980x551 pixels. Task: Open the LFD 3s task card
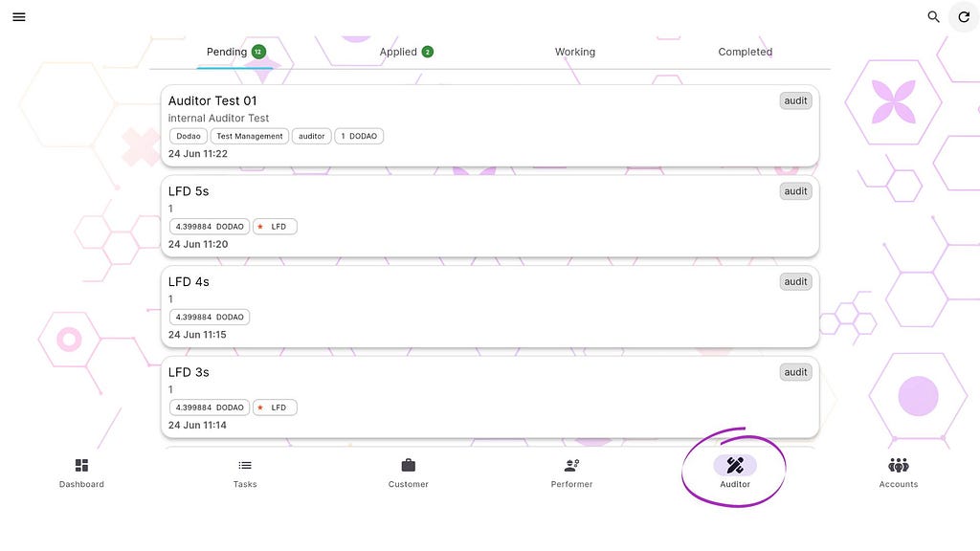490,397
